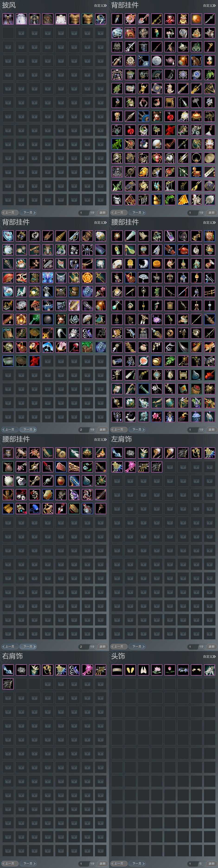
Task: Click 下一页 under the 右肩饰 grid
Action: click(28, 864)
